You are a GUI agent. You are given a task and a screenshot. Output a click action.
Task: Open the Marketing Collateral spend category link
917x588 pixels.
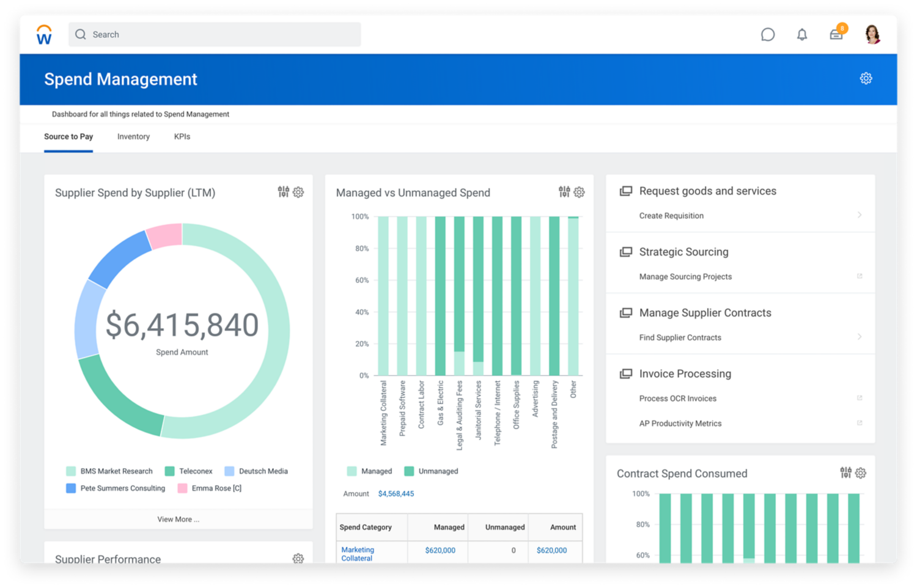[358, 554]
